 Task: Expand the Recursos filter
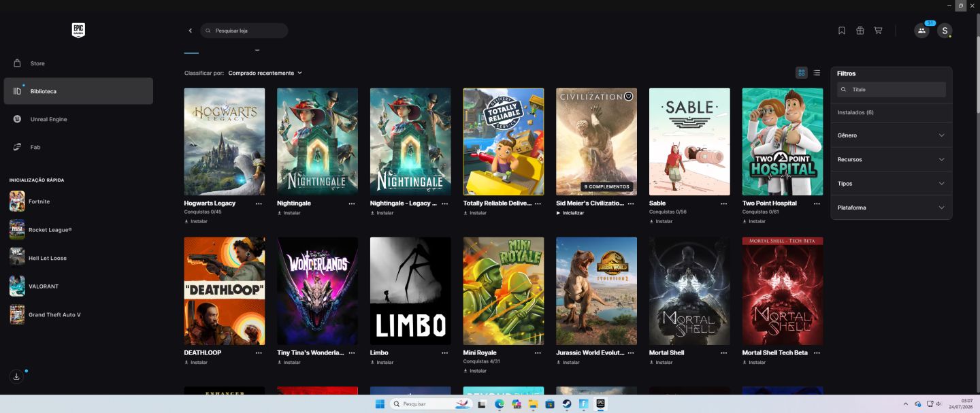[x=891, y=159]
